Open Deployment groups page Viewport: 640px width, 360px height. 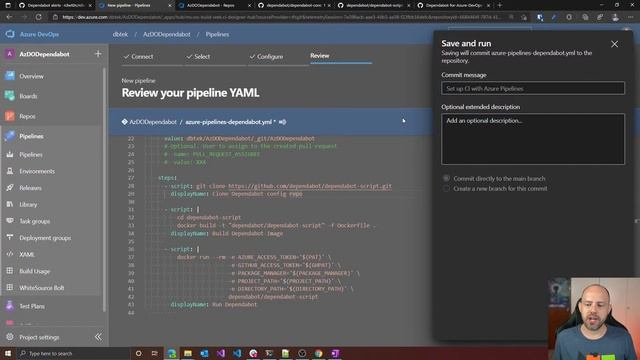click(45, 238)
